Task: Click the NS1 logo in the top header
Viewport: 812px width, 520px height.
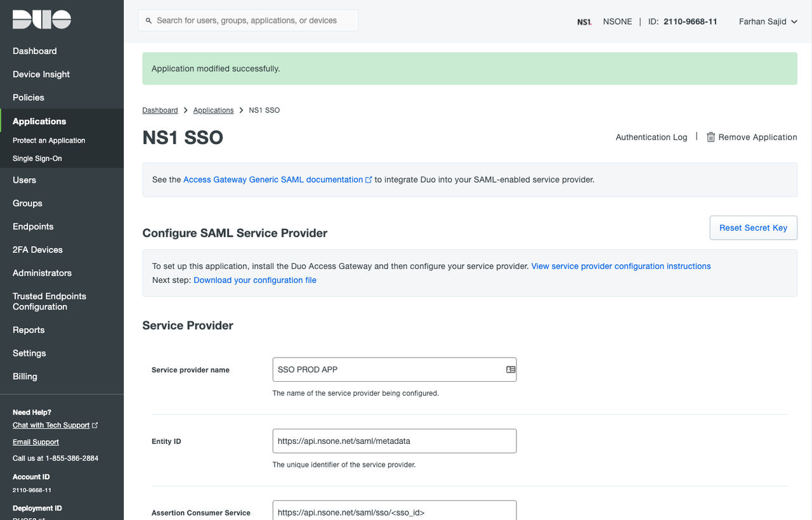Action: (x=584, y=22)
